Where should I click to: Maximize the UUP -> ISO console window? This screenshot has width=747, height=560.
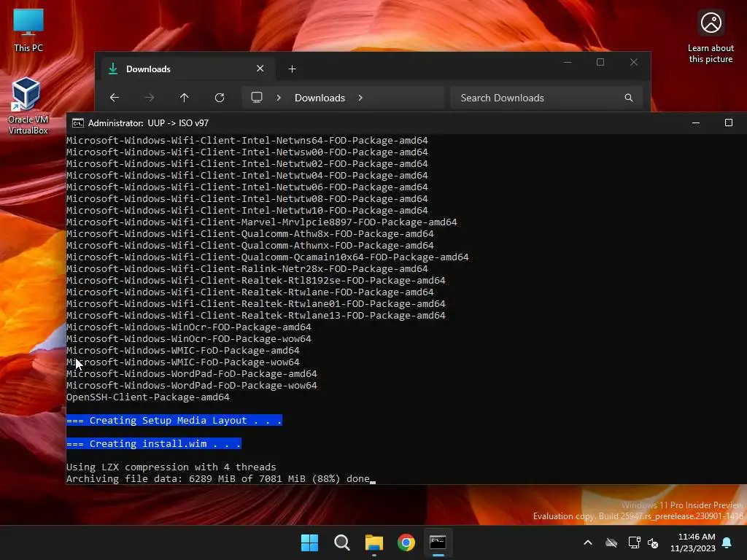(x=729, y=122)
